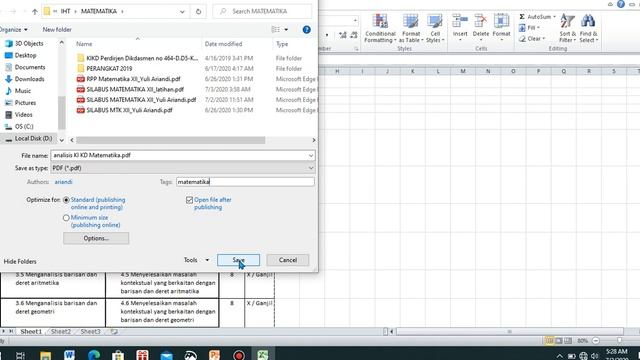This screenshot has height=360, width=640.
Task: Open the view options dropdown arrow
Action: coord(286,30)
